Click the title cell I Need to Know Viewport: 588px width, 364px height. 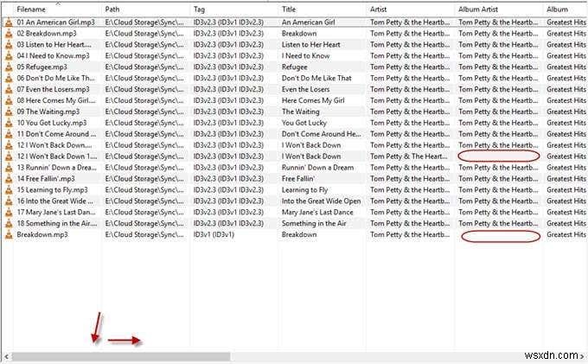(305, 56)
